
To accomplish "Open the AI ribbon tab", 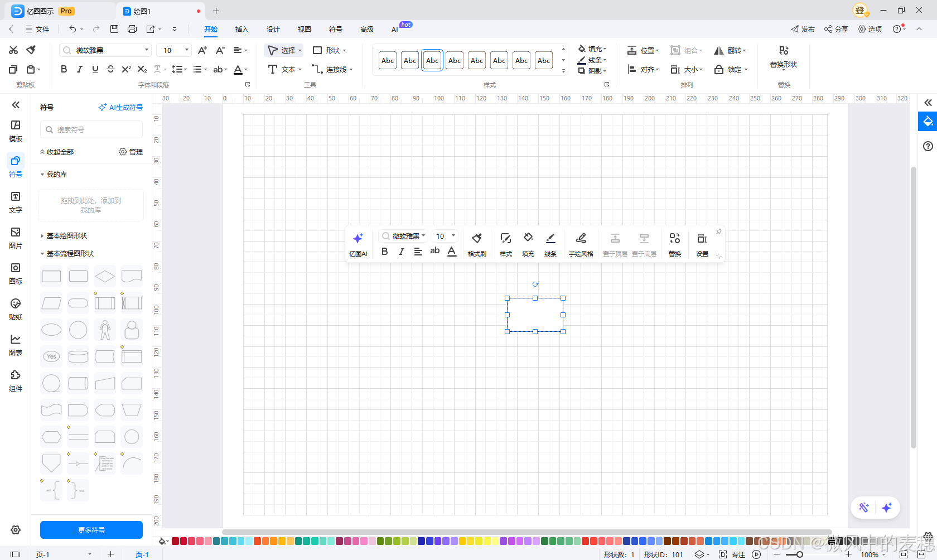I will [x=395, y=30].
